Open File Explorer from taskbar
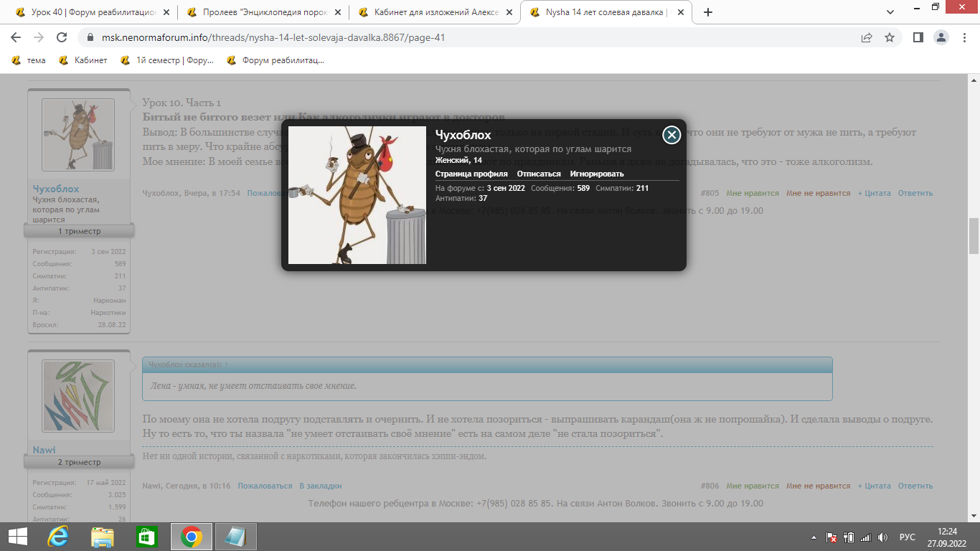Screen dimensions: 980x551 pyautogui.click(x=103, y=537)
